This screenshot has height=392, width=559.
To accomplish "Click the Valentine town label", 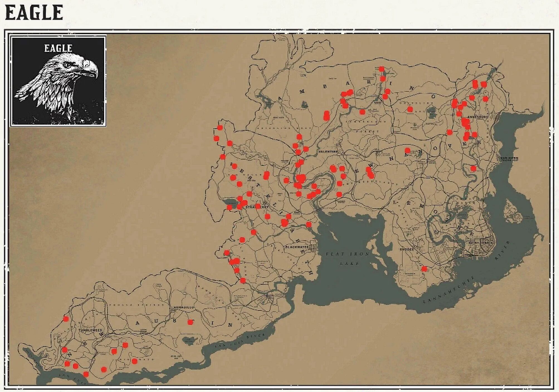I will (328, 152).
